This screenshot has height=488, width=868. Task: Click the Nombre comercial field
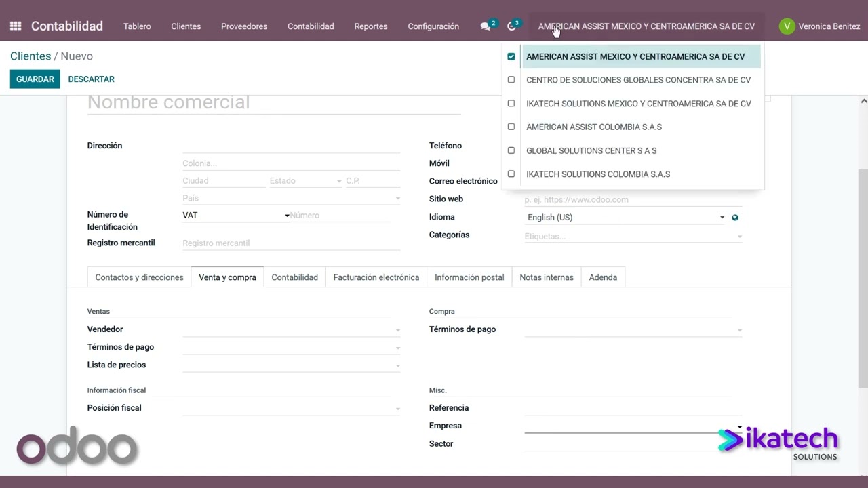point(274,102)
